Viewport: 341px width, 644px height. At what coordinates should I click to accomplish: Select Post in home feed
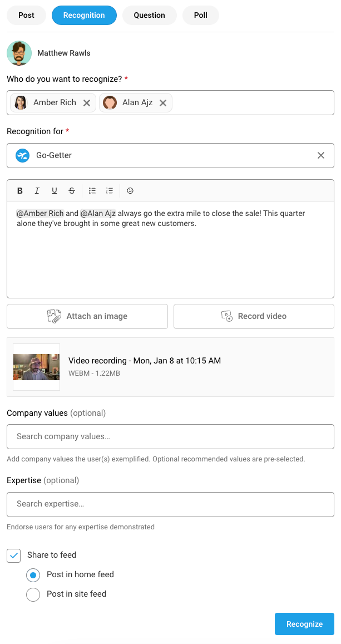(x=33, y=575)
